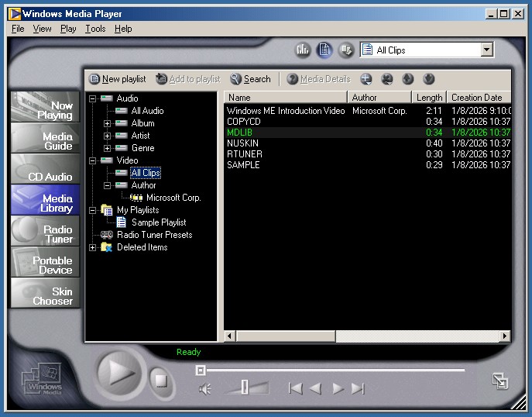Sort by Name column header
532x417 pixels.
pyautogui.click(x=286, y=98)
